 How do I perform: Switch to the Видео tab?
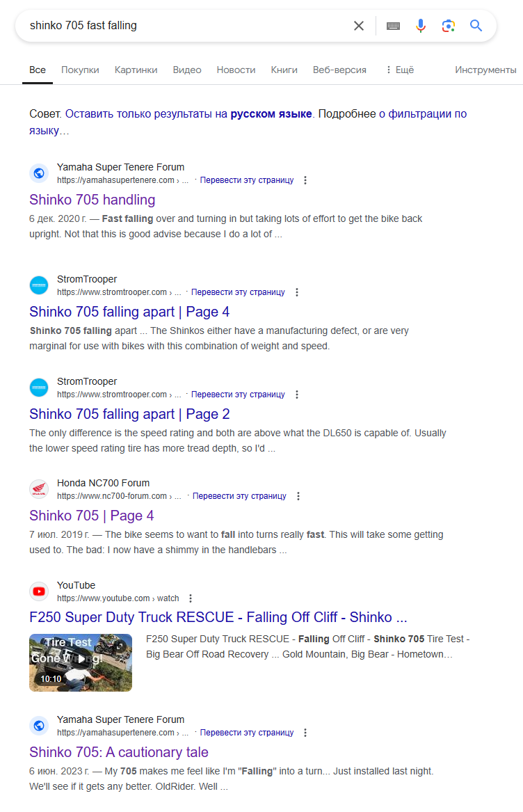pos(187,70)
